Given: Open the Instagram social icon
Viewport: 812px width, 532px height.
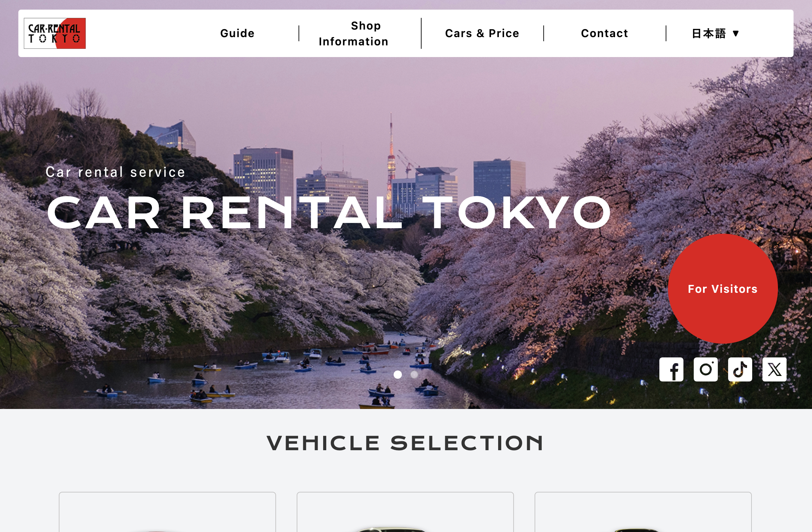Looking at the screenshot, I should (705, 369).
